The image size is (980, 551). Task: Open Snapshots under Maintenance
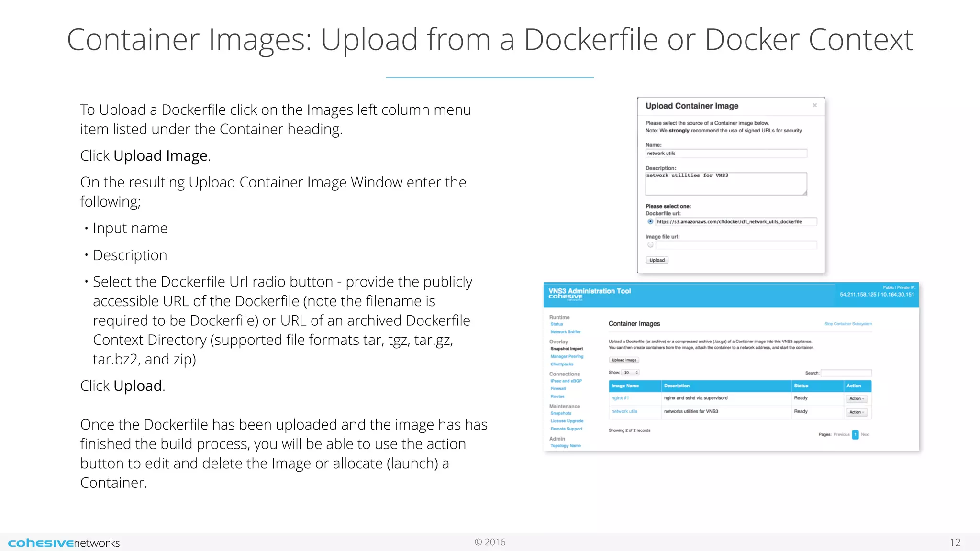coord(561,413)
